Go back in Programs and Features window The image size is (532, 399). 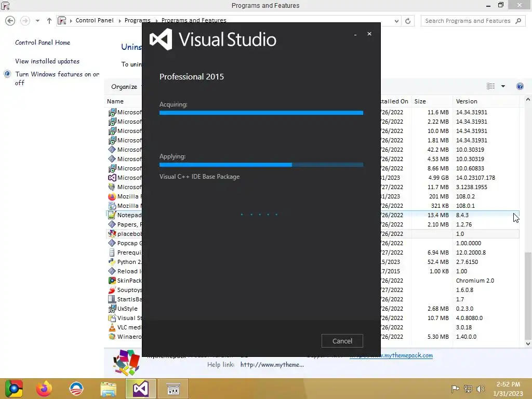click(x=10, y=21)
